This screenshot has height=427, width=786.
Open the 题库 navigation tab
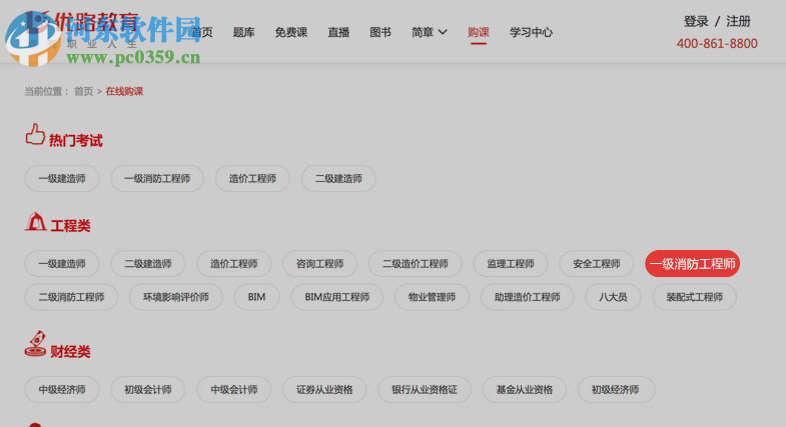point(244,32)
